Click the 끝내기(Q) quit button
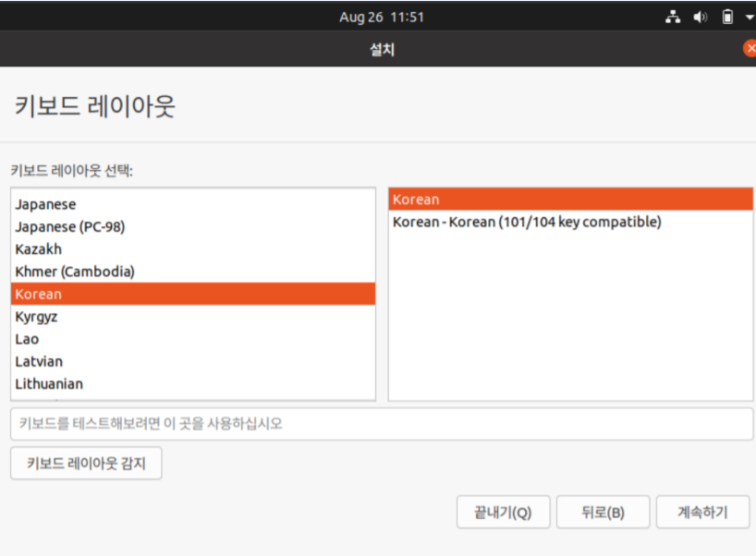This screenshot has height=556, width=756. point(503,512)
